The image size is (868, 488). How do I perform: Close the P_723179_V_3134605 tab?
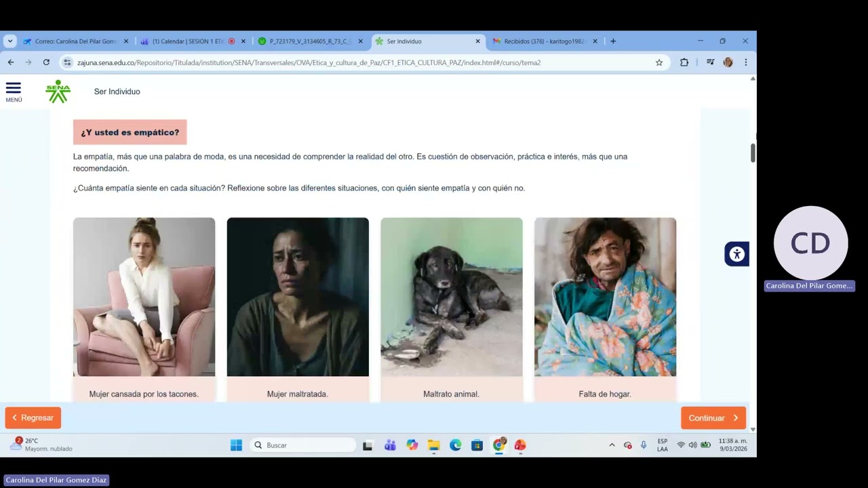tap(361, 41)
